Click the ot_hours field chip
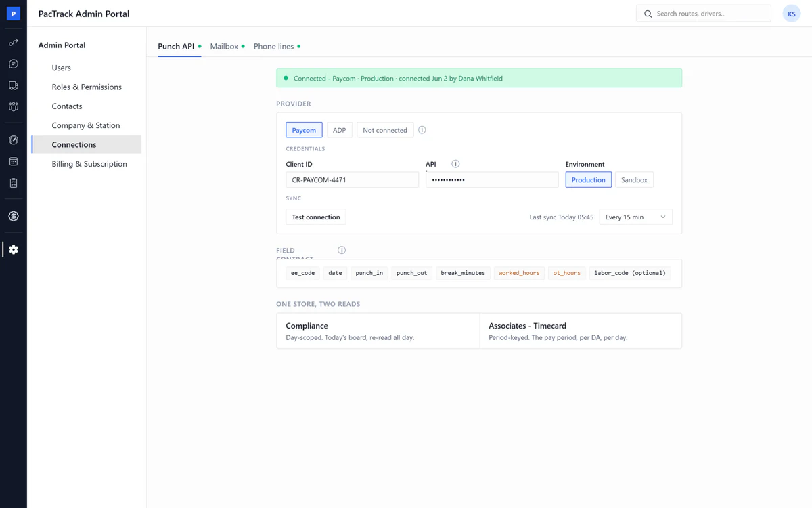 pyautogui.click(x=567, y=273)
